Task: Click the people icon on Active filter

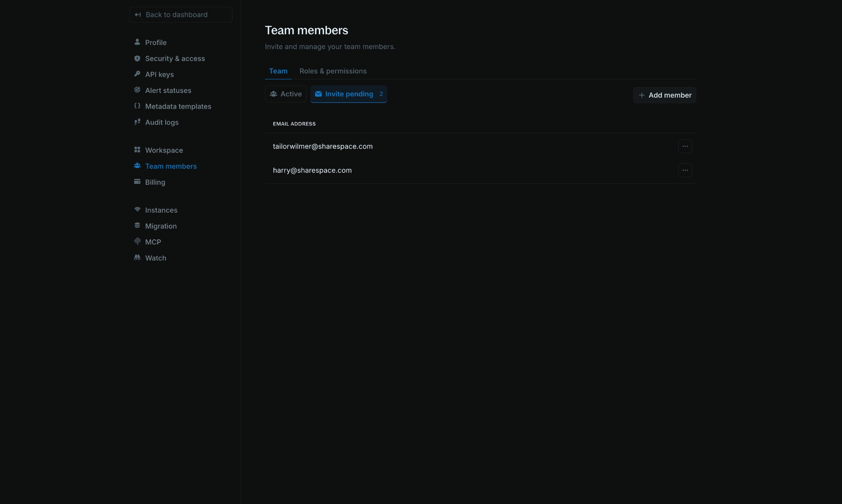Action: click(273, 94)
